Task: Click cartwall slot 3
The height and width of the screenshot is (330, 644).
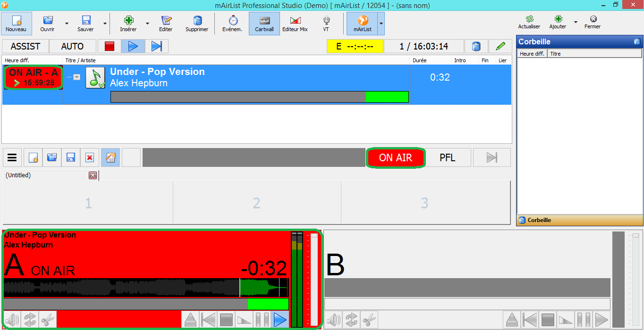Action: coord(424,203)
